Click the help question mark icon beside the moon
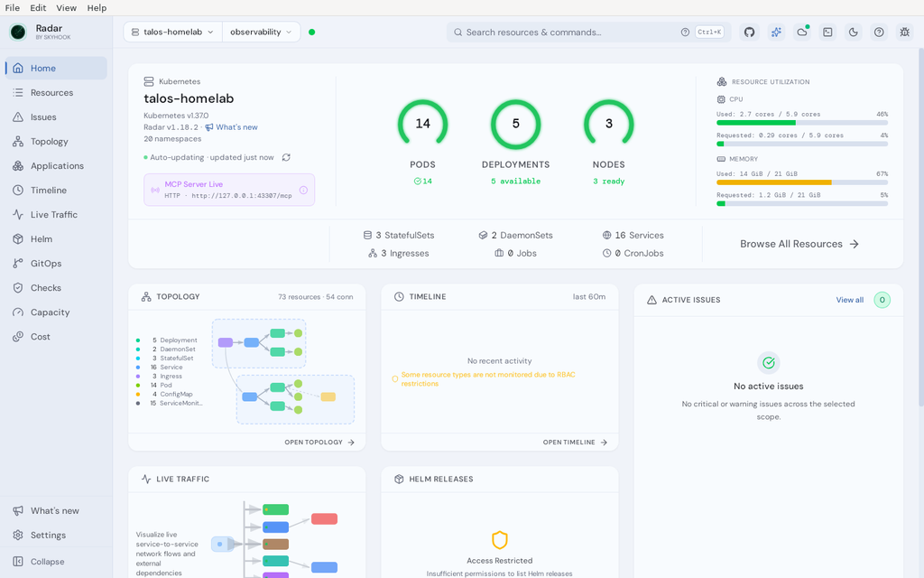924x578 pixels. (879, 32)
